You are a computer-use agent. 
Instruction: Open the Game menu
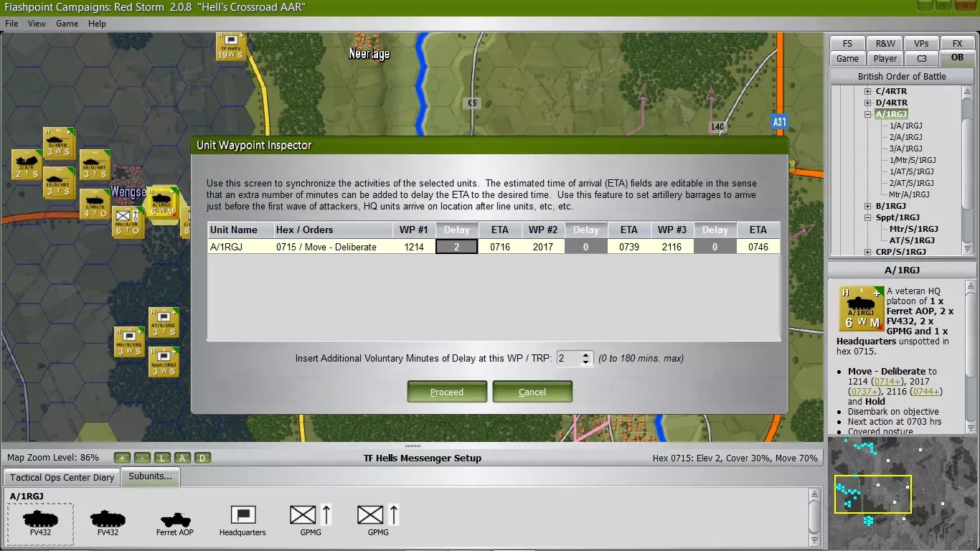click(67, 24)
